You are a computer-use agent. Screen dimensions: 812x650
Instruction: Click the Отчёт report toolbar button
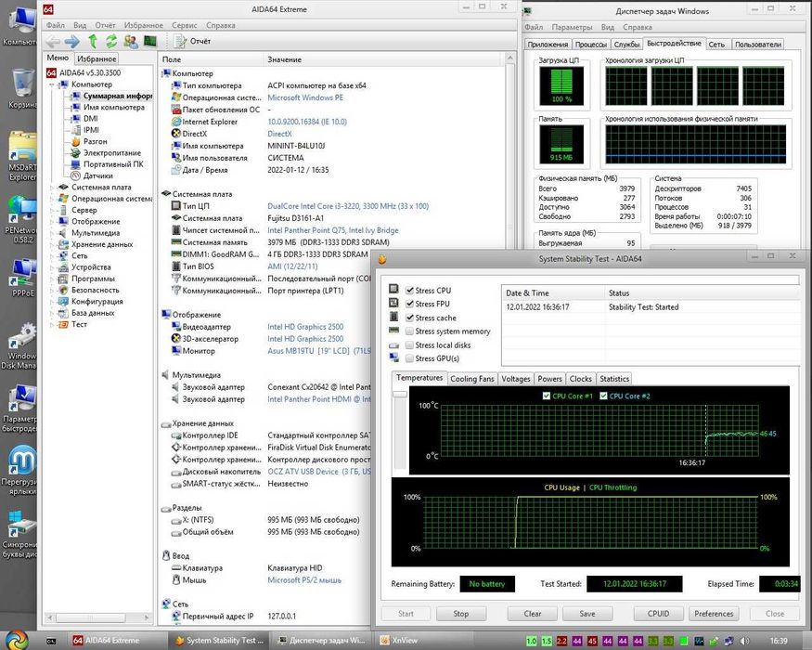point(193,41)
